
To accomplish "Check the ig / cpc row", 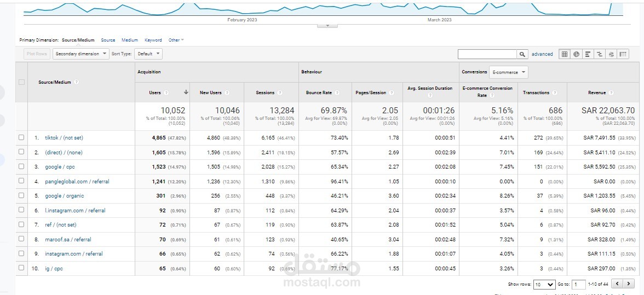I will (21, 268).
